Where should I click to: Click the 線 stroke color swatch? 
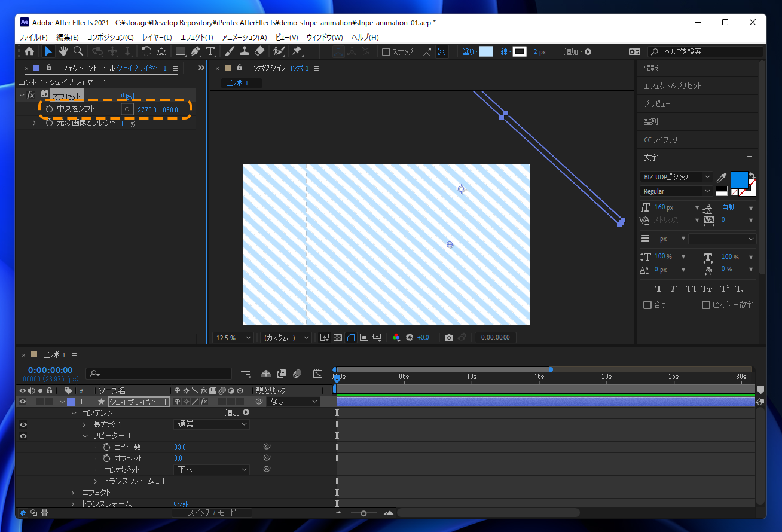[x=520, y=52]
